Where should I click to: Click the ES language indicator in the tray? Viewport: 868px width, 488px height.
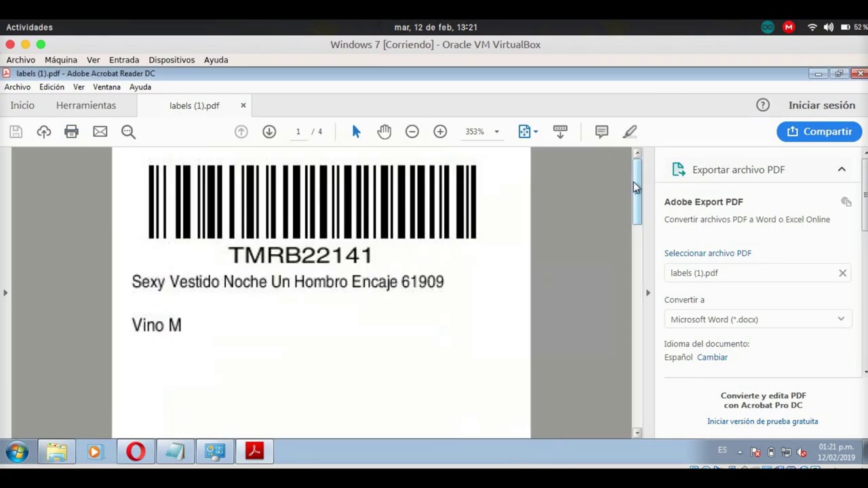(722, 451)
